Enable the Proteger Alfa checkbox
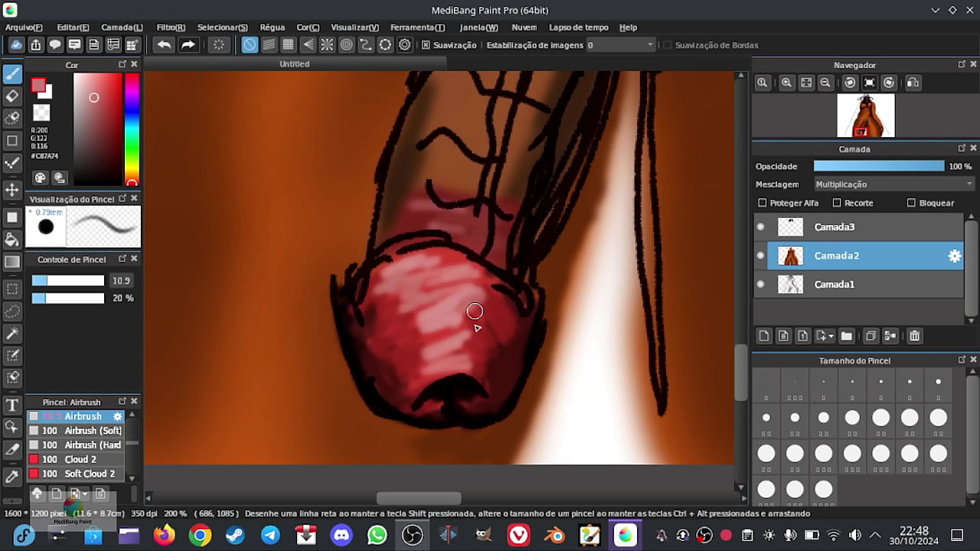 tap(762, 203)
